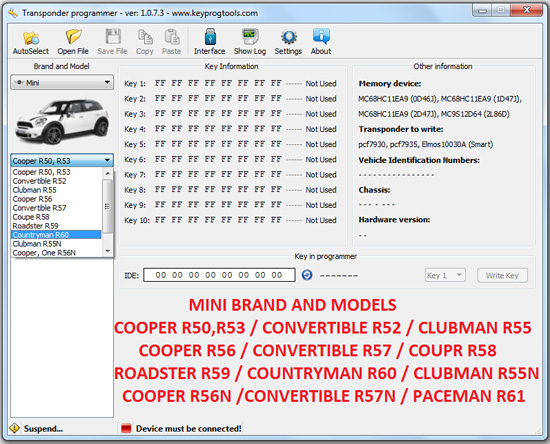
Task: Click the pcf7930, pcf7935 transponder text
Action: (x=425, y=144)
